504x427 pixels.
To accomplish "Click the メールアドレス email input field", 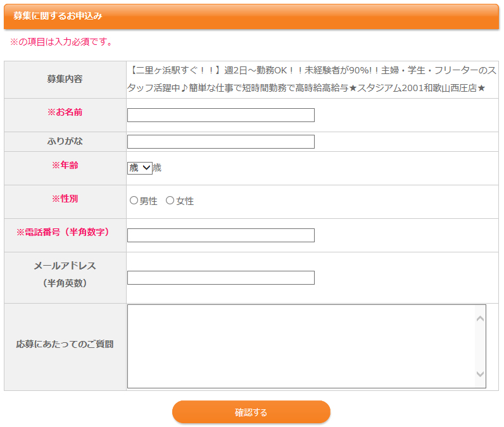I will tap(221, 278).
